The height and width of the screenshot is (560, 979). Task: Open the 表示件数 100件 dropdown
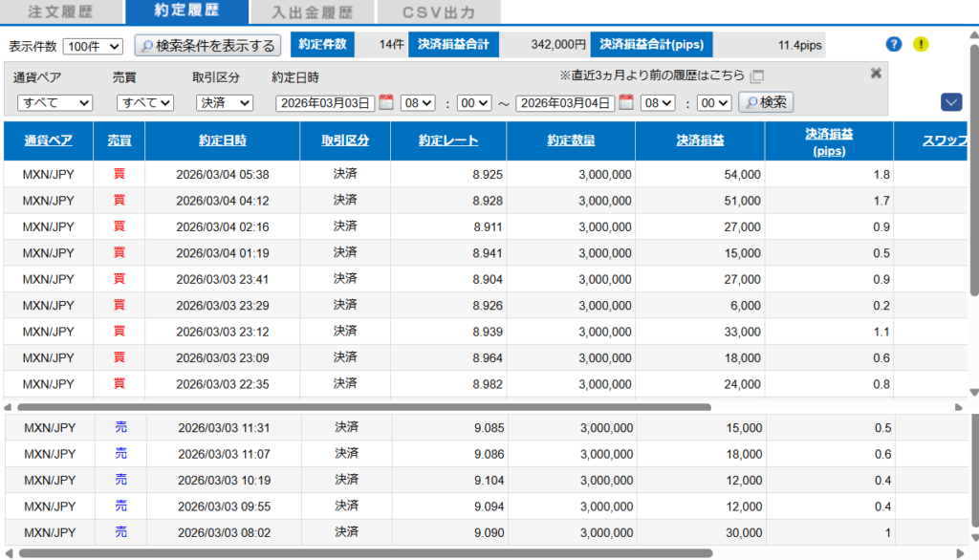[93, 47]
